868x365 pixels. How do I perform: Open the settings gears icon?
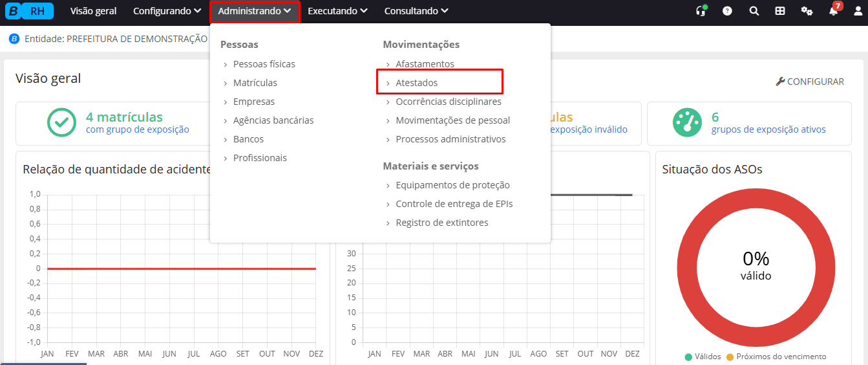807,11
